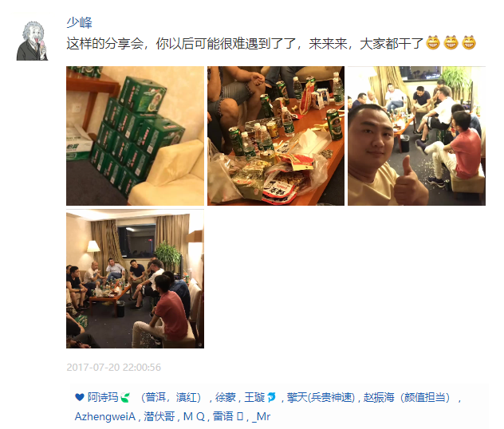
Task: Click the post caption text 这样的分享会
Action: coord(104,43)
